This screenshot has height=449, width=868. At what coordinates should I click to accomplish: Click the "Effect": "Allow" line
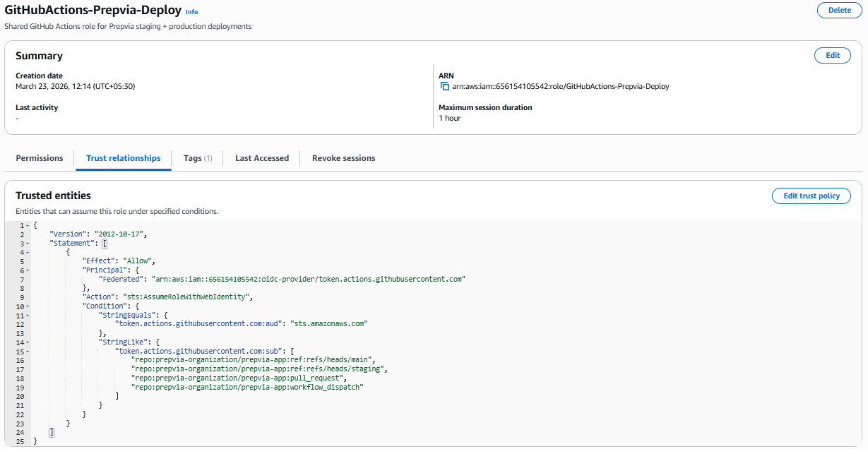click(x=119, y=261)
